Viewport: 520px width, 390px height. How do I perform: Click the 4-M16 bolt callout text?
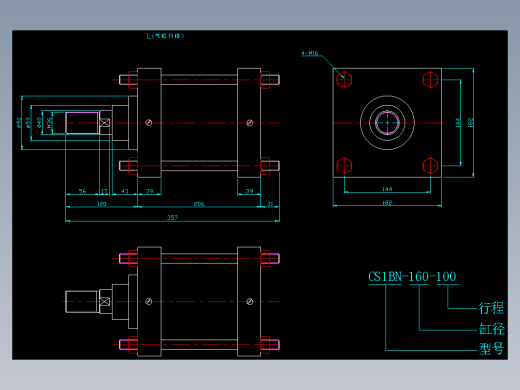tap(310, 53)
